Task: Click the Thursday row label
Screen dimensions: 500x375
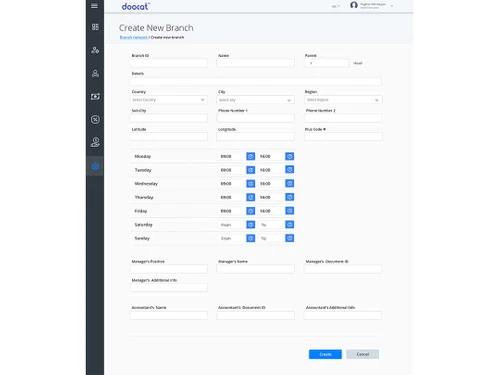Action: click(144, 197)
